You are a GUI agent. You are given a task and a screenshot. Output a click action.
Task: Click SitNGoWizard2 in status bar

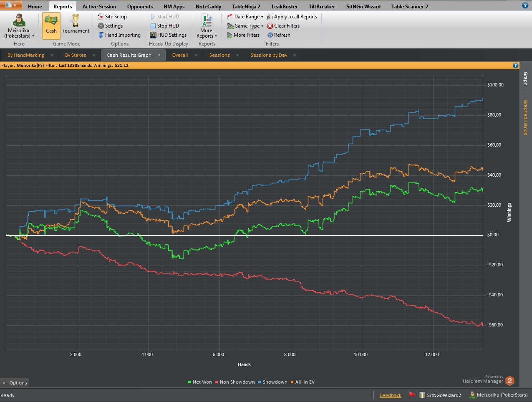[440, 395]
